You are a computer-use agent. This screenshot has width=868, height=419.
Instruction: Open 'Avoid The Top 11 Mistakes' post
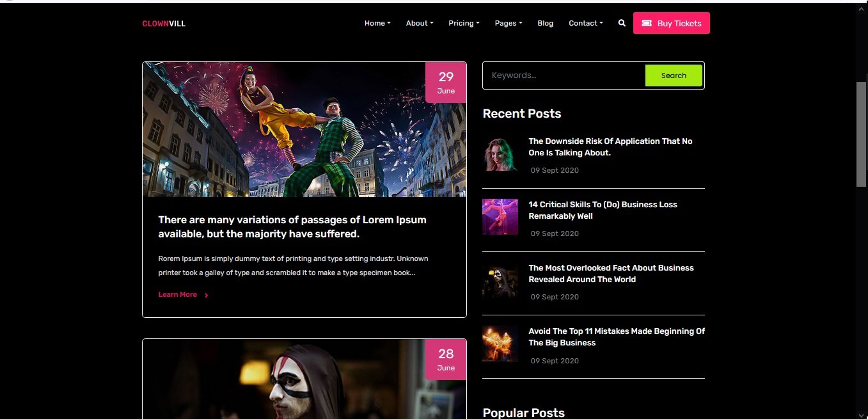[x=617, y=337]
